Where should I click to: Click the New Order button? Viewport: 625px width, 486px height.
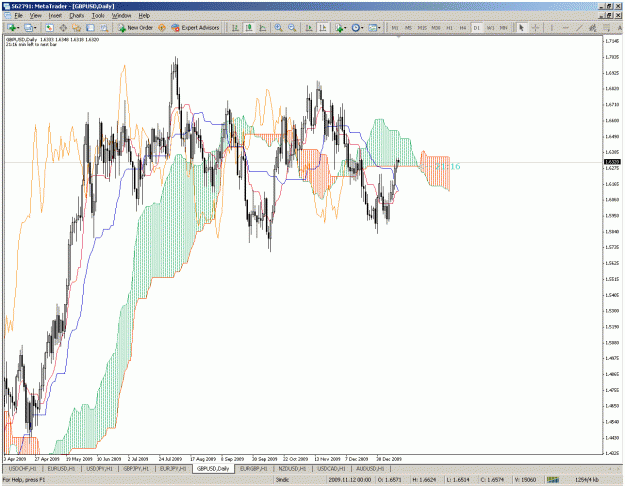(135, 28)
